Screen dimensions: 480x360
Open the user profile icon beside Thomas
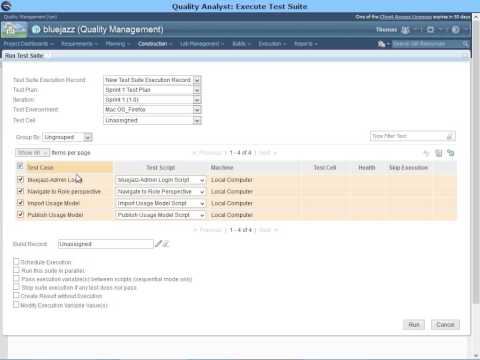(x=405, y=30)
